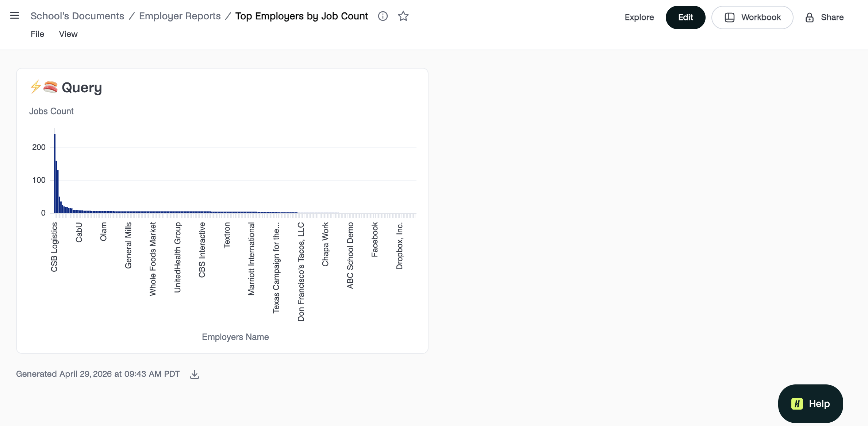
Task: Click the Whole Foods Market label
Action: click(153, 259)
